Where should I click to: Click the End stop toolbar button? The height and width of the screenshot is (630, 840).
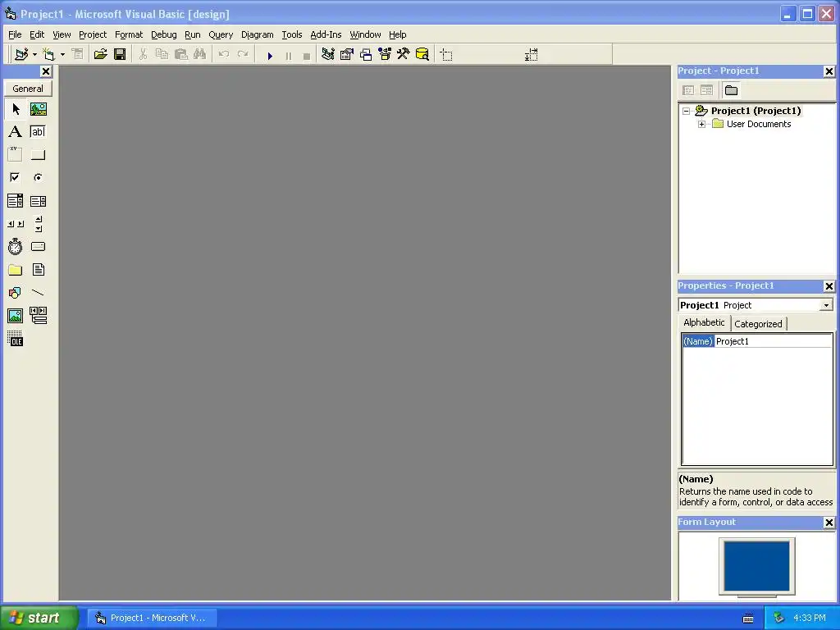click(x=307, y=55)
